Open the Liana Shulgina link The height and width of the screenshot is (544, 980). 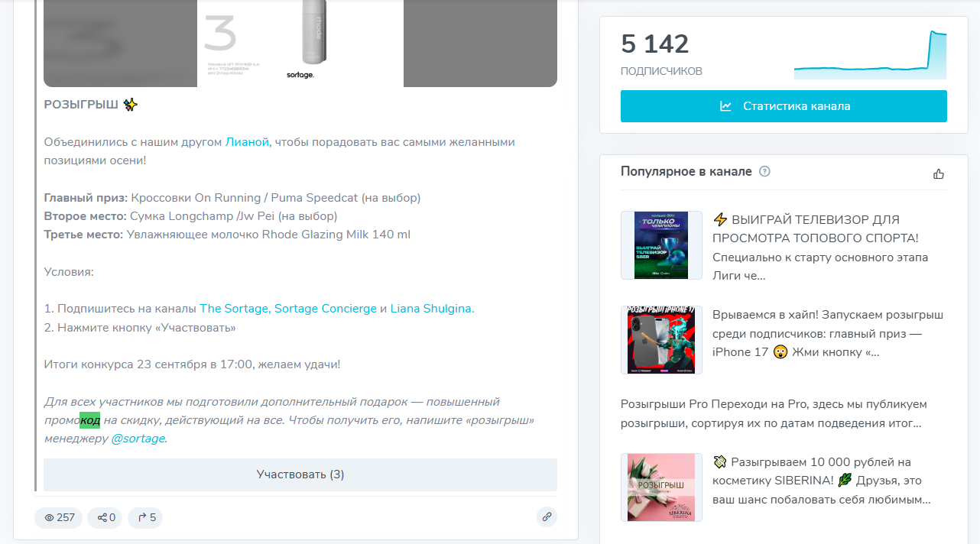[431, 309]
